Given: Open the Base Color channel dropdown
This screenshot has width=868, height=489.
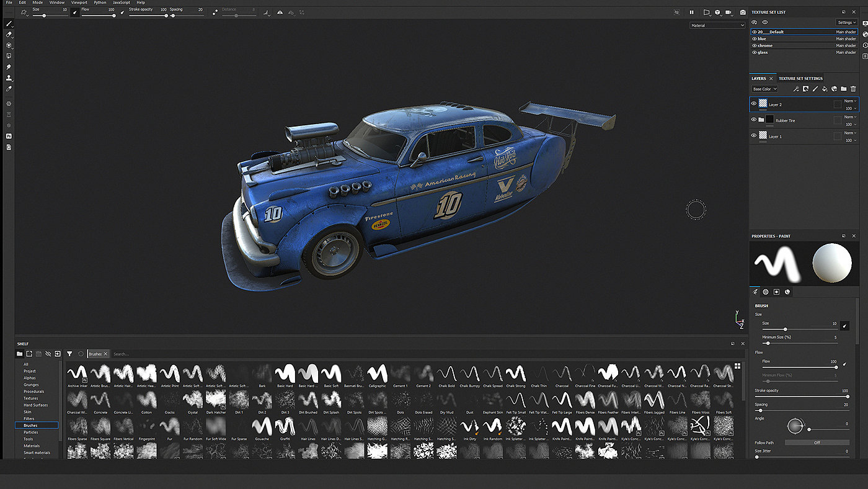Looking at the screenshot, I should click(764, 89).
